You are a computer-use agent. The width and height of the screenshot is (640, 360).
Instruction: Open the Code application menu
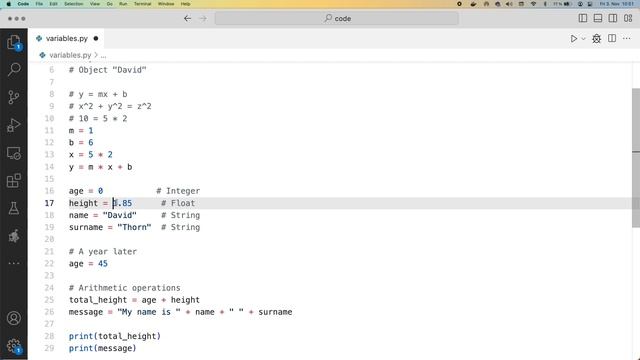tap(23, 4)
